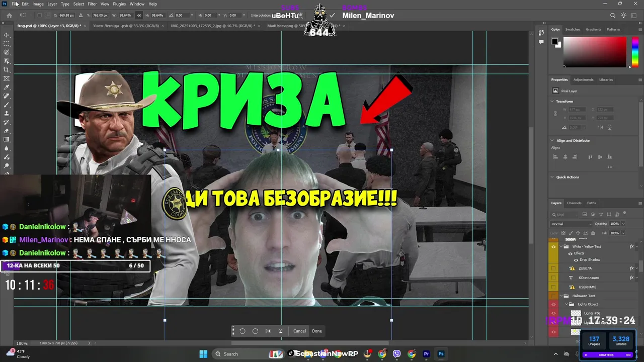The image size is (644, 362).
Task: Hide the Lights Object group
Action: click(x=553, y=304)
